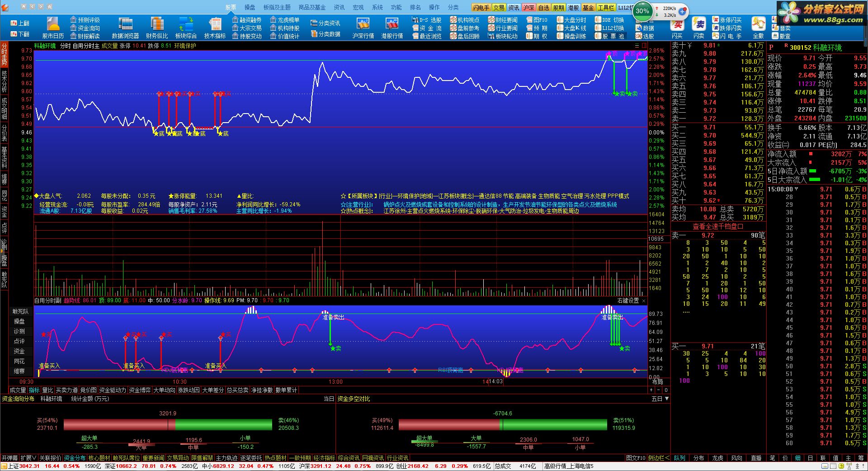Toggle the 交易 trade button

[x=499, y=8]
